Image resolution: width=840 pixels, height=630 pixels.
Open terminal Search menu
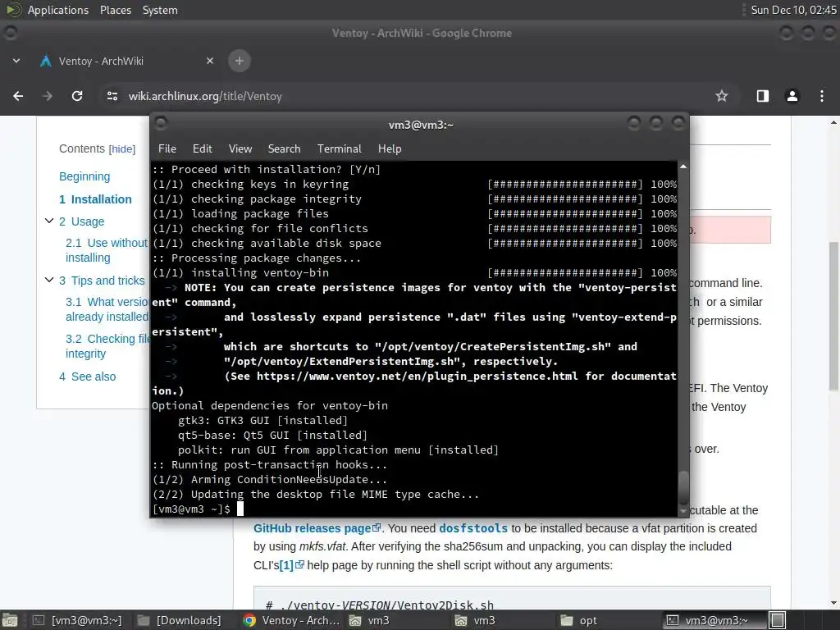pos(284,149)
